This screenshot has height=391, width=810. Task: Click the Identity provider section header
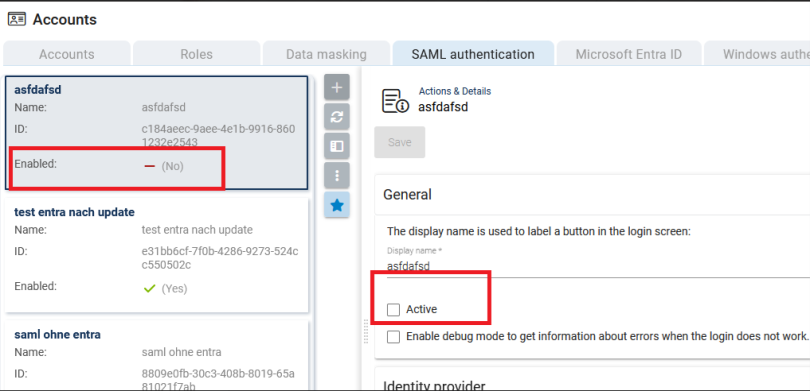click(434, 385)
